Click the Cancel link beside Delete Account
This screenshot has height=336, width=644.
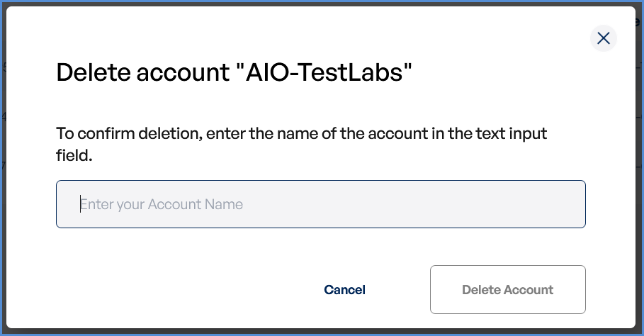(x=344, y=289)
